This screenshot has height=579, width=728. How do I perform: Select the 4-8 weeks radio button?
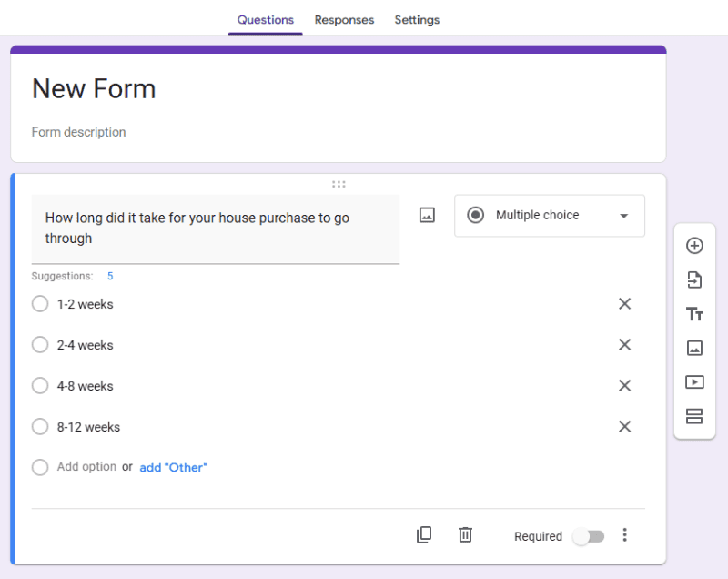coord(40,385)
